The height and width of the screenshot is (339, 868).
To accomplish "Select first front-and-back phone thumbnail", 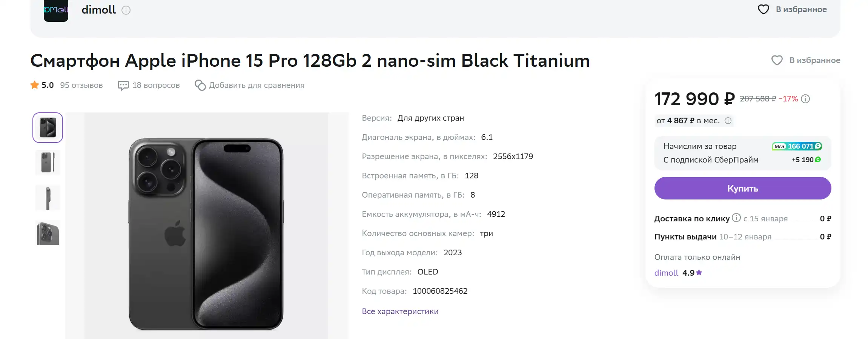I will point(48,127).
